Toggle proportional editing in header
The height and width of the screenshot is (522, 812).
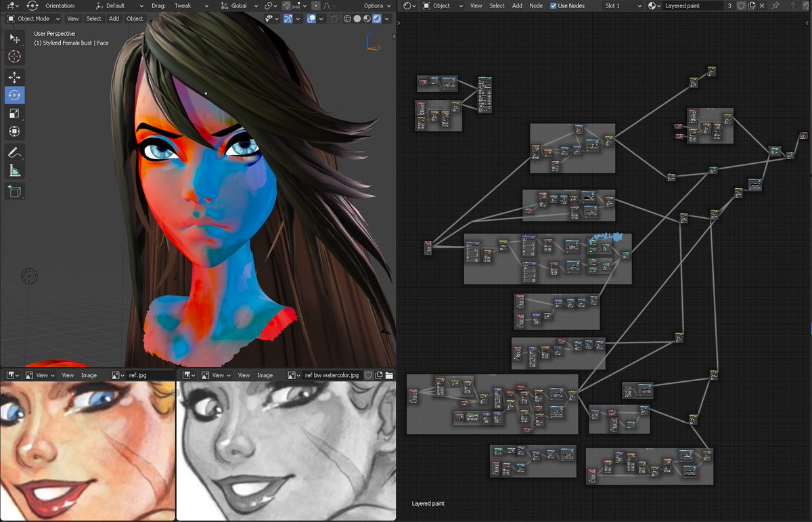(316, 5)
